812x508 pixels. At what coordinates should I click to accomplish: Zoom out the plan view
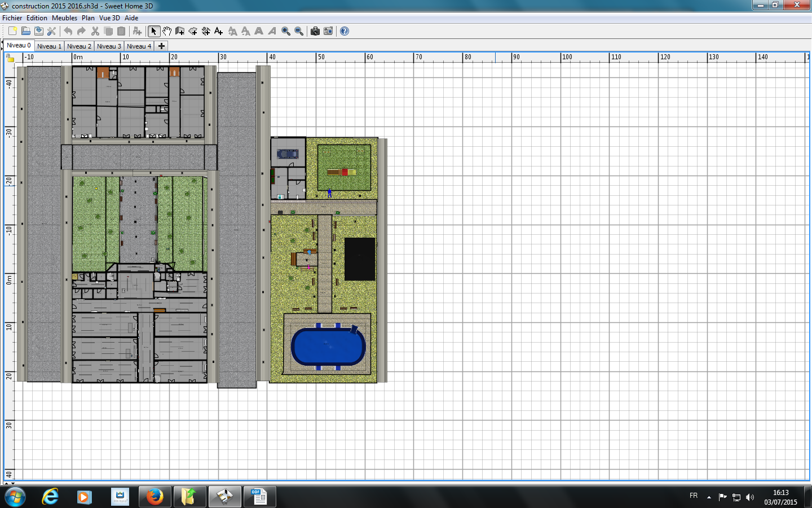299,31
